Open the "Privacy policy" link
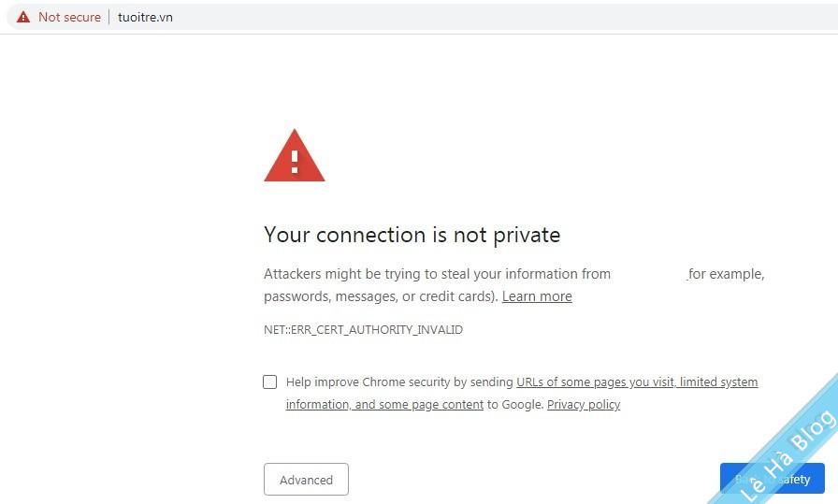 coord(584,405)
